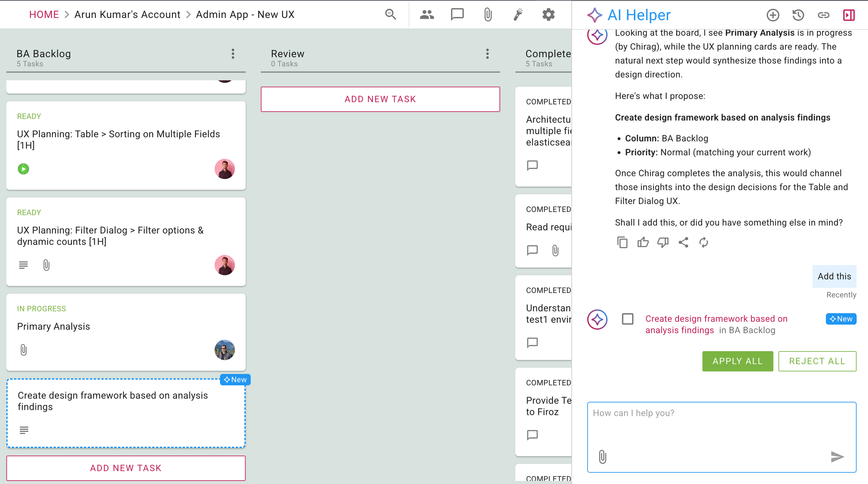This screenshot has width=868, height=484.
Task: Focus the 'How can I help you?' input
Action: pos(722,437)
